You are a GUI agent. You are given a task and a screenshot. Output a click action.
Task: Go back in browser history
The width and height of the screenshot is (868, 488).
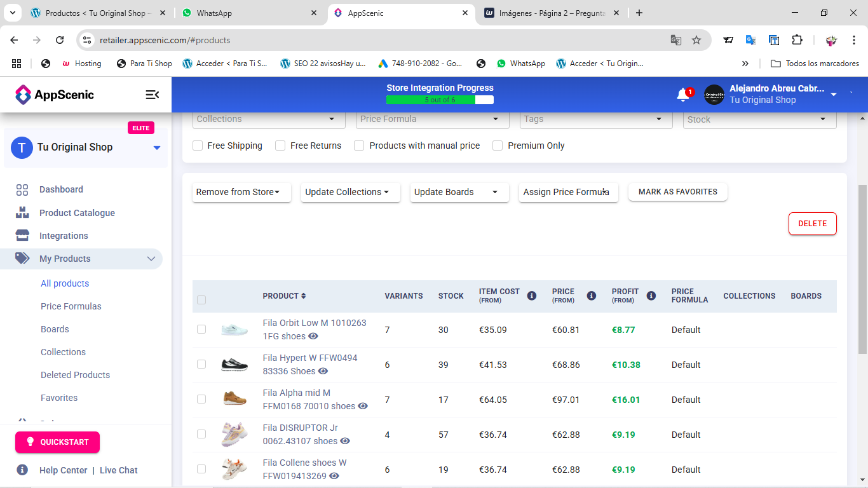(x=14, y=40)
